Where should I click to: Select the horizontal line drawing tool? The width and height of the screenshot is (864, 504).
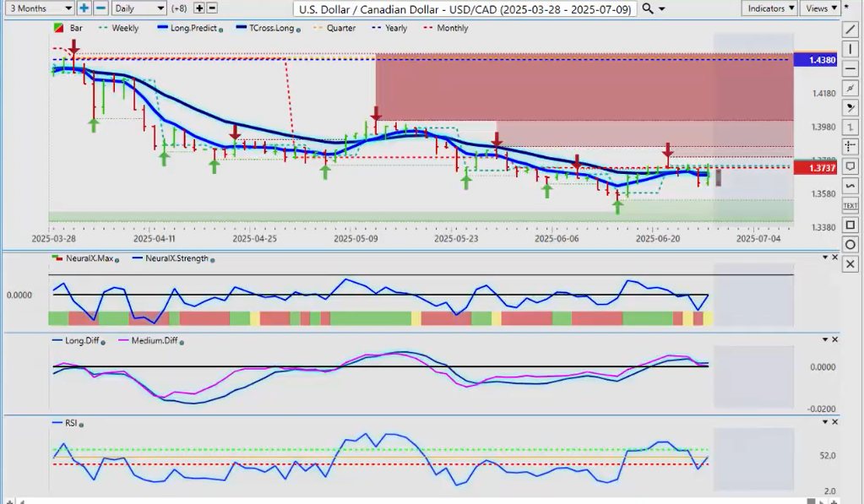[x=850, y=68]
